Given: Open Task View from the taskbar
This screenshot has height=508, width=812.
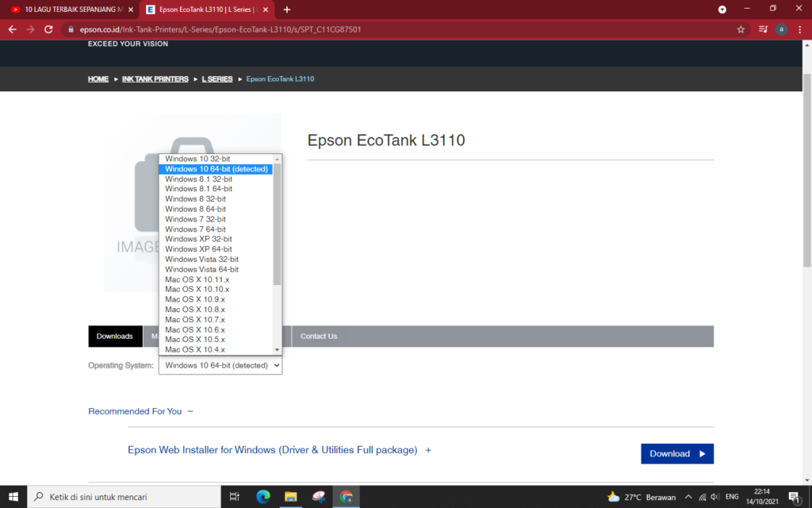Looking at the screenshot, I should tap(234, 495).
